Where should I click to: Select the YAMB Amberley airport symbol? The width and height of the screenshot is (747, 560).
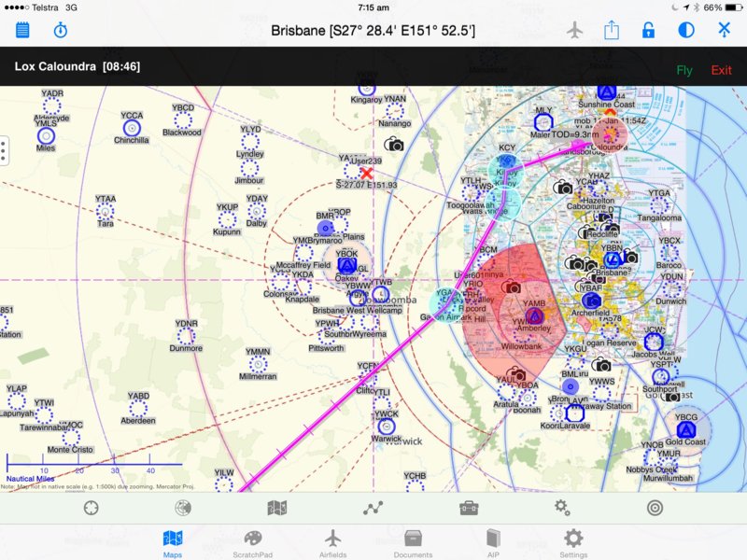(x=534, y=315)
